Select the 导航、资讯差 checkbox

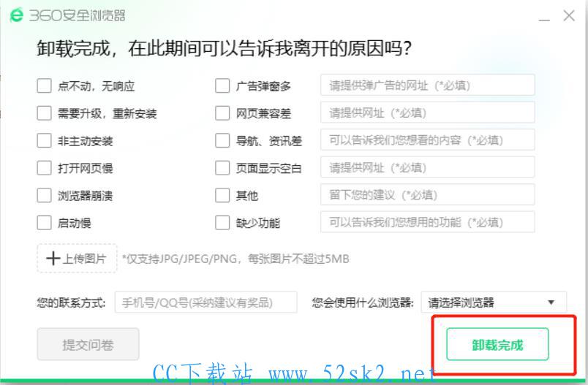point(222,141)
